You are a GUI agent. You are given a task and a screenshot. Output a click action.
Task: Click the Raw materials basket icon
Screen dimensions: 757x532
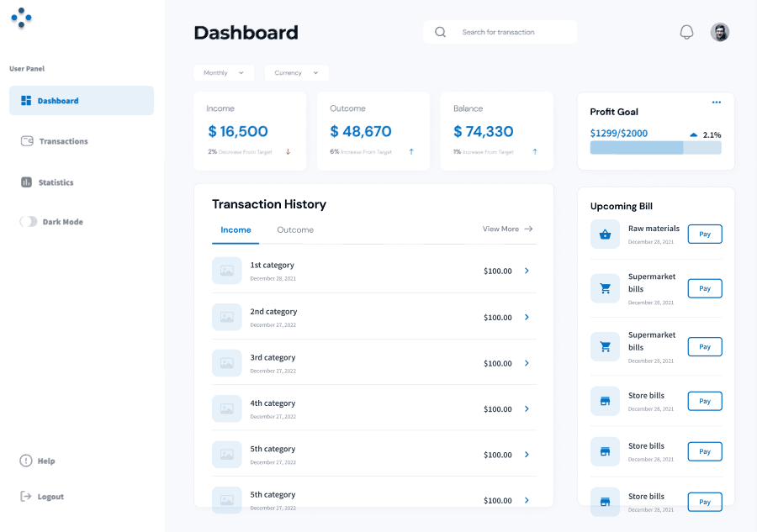coord(605,234)
